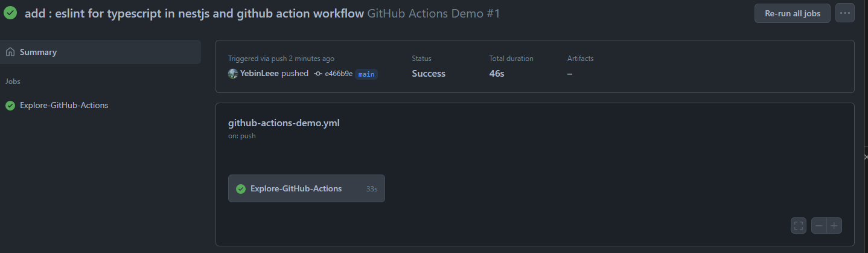
Task: Open the Explore-GitHub-Actions job card in the graph
Action: tap(307, 188)
